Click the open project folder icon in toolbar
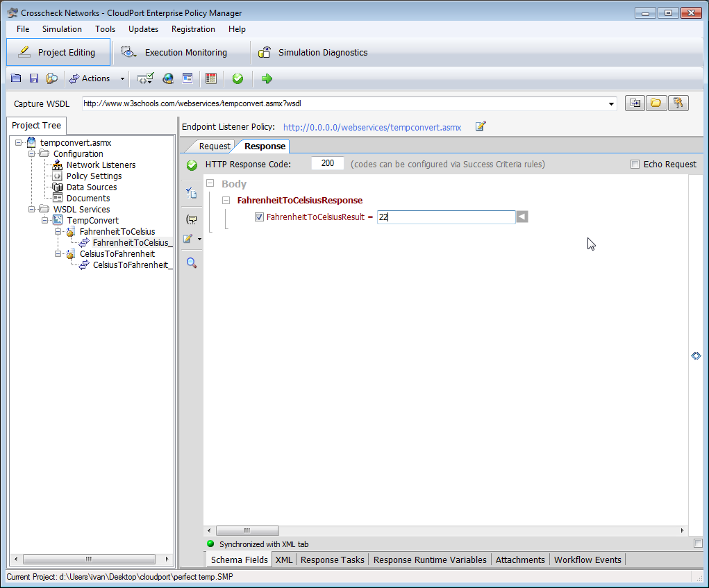This screenshot has height=588, width=709. 16,78
